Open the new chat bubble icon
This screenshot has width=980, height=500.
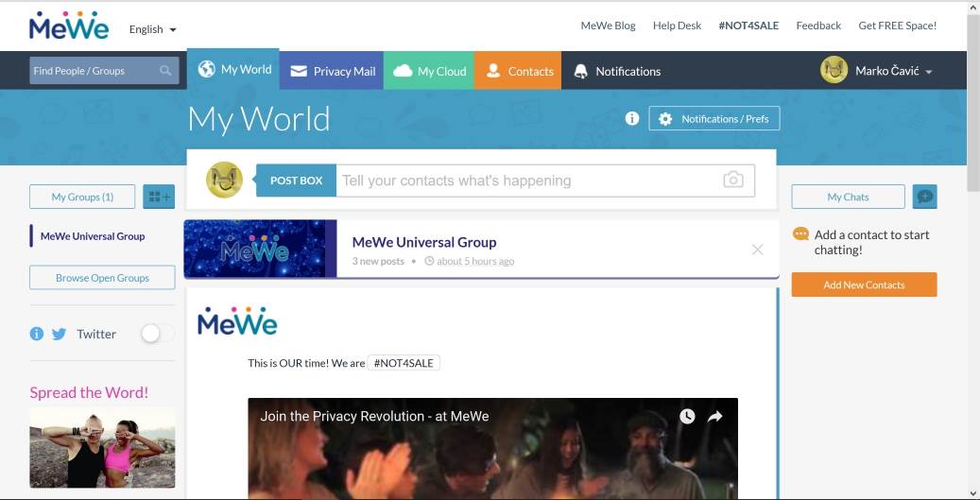coord(925,197)
